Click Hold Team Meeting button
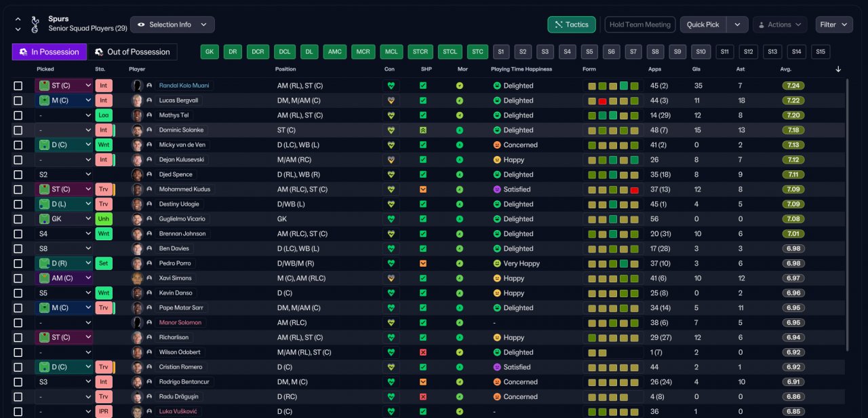The height and width of the screenshot is (418, 868). [640, 24]
